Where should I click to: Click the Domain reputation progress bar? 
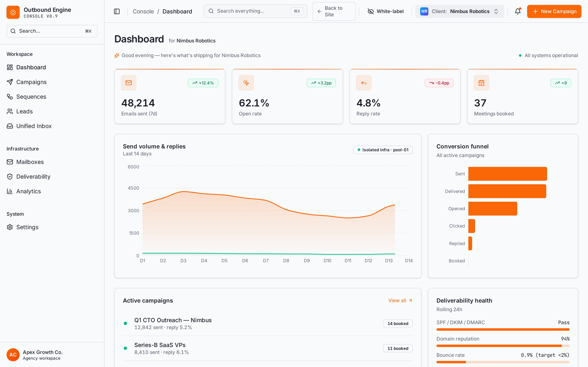(x=503, y=346)
